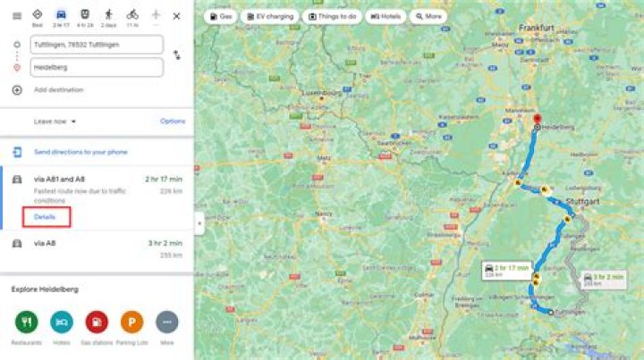Select the best travel mode icon

(38, 15)
